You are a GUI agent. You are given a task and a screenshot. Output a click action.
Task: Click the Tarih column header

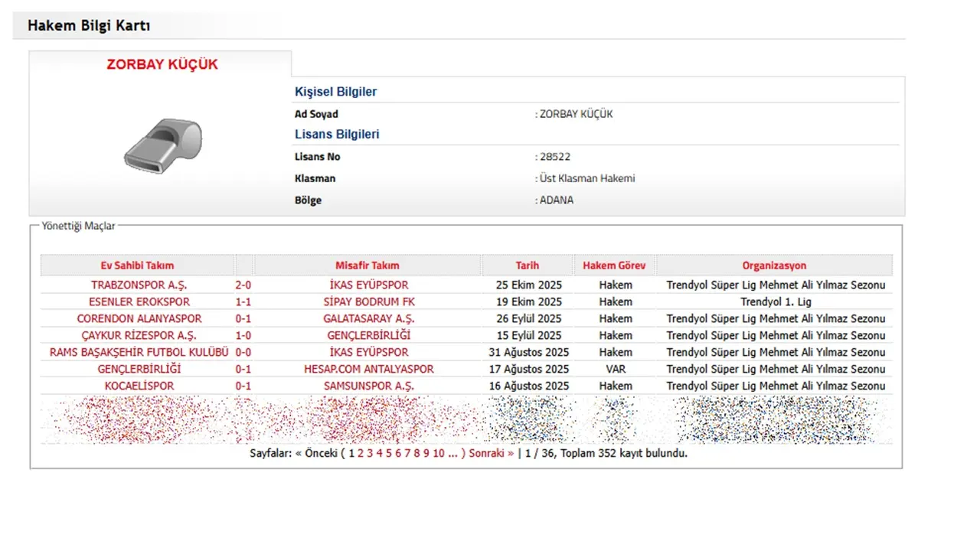pyautogui.click(x=527, y=266)
